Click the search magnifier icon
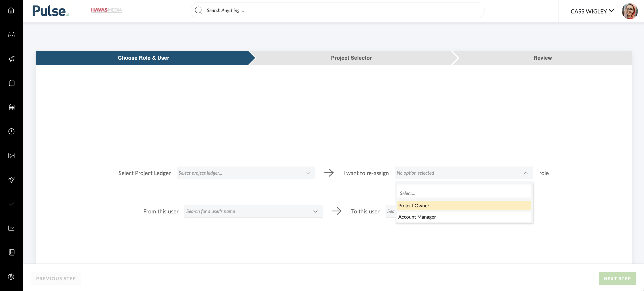The height and width of the screenshot is (291, 644). tap(198, 11)
